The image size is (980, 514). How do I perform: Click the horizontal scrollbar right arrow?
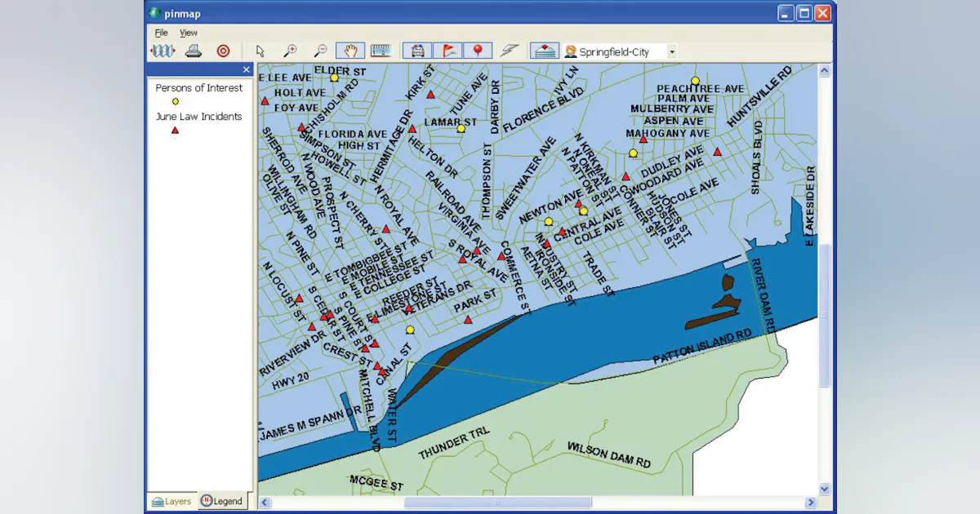click(x=811, y=503)
